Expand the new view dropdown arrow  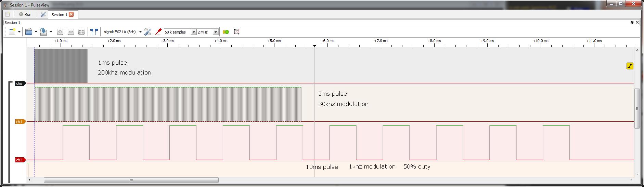click(19, 32)
